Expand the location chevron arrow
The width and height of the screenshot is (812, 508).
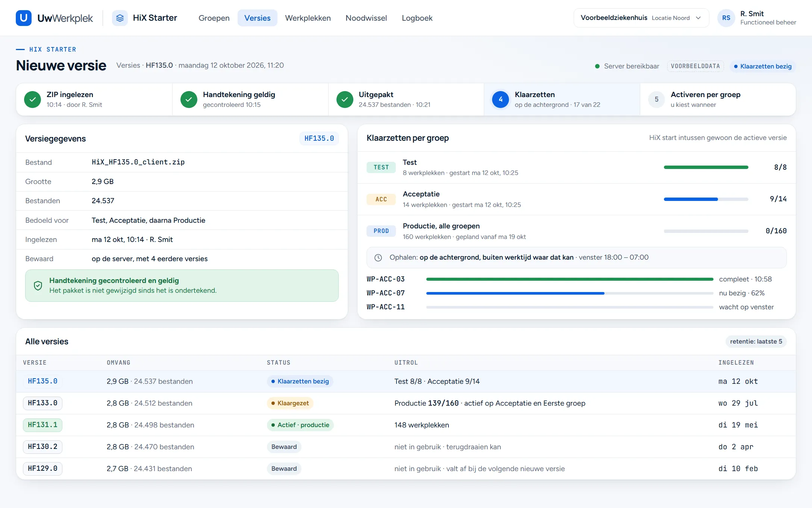[x=698, y=18]
